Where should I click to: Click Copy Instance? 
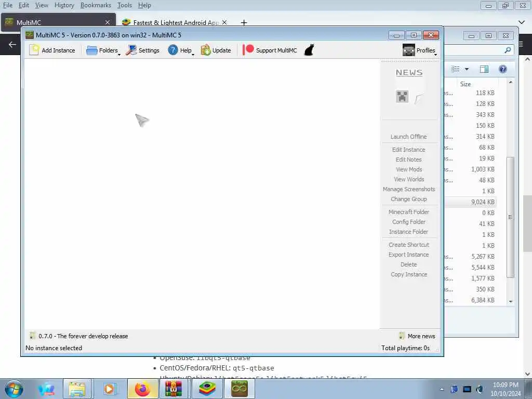[408, 274]
